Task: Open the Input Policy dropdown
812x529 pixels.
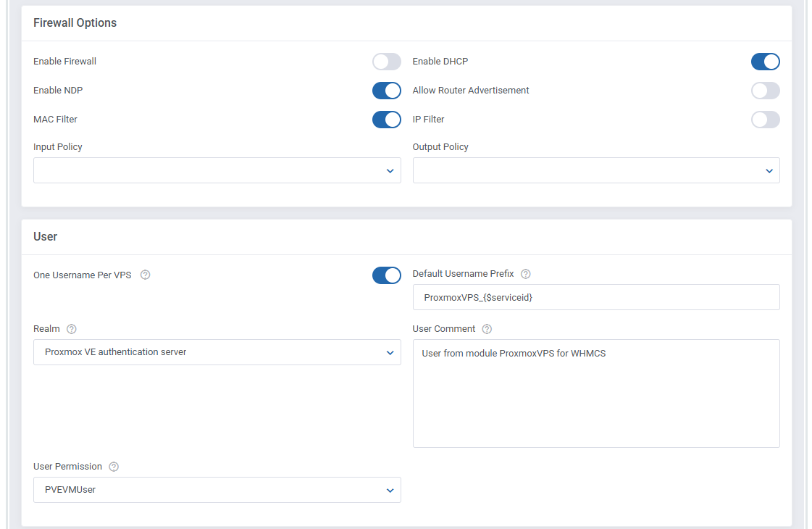Action: (217, 170)
